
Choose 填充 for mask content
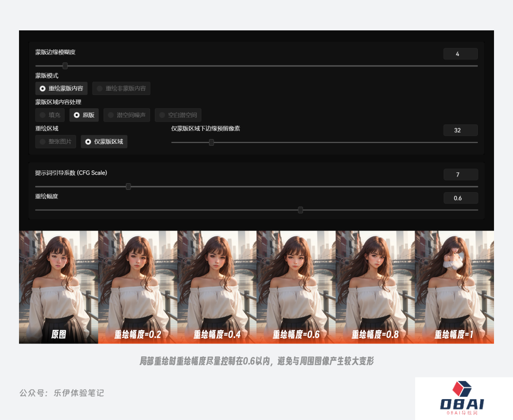coord(49,115)
